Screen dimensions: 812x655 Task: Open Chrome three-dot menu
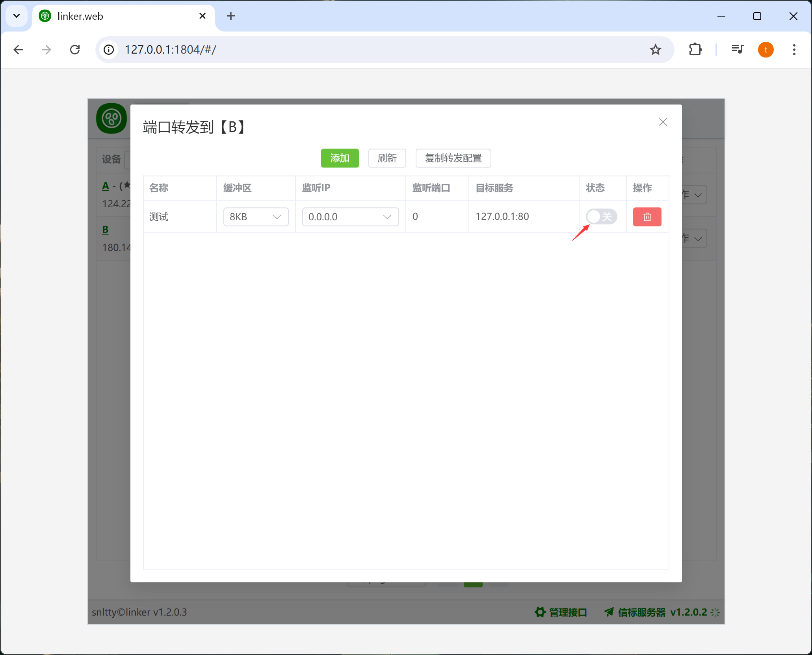tap(794, 50)
